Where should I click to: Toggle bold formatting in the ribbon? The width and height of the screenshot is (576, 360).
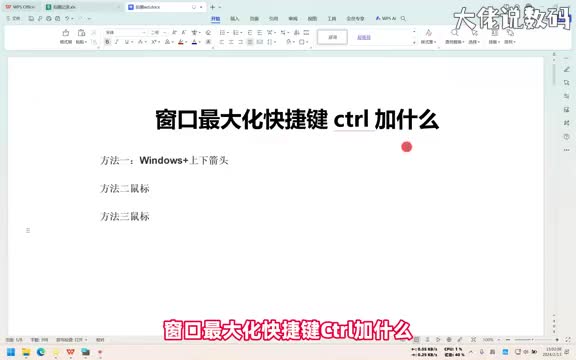click(107, 42)
